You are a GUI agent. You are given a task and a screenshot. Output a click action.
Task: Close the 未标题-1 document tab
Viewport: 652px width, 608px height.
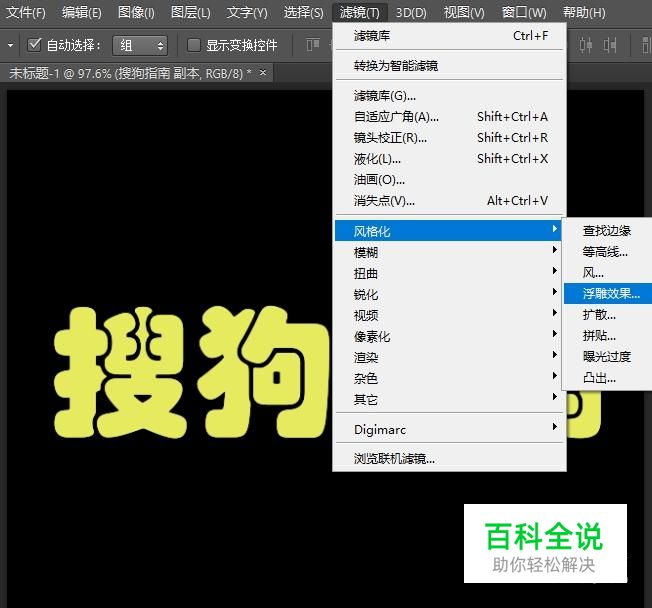pos(262,72)
